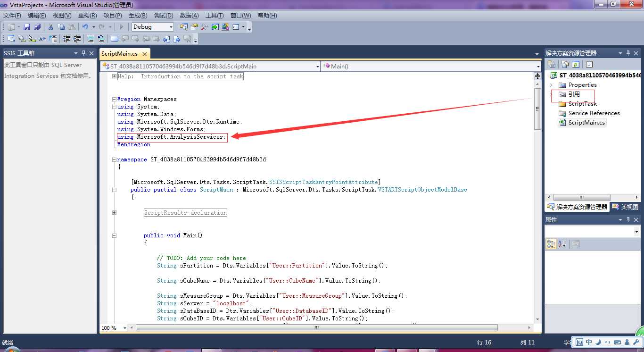Switch to the 类视图 tab
The image size is (644, 352).
625,207
